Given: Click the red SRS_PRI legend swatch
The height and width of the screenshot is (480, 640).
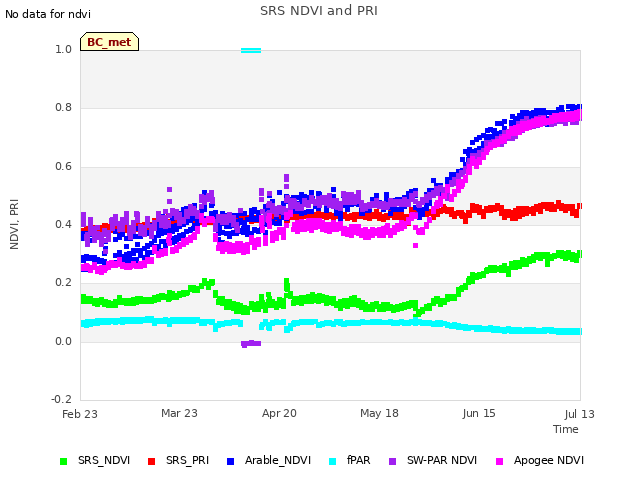Looking at the screenshot, I should click(151, 461).
